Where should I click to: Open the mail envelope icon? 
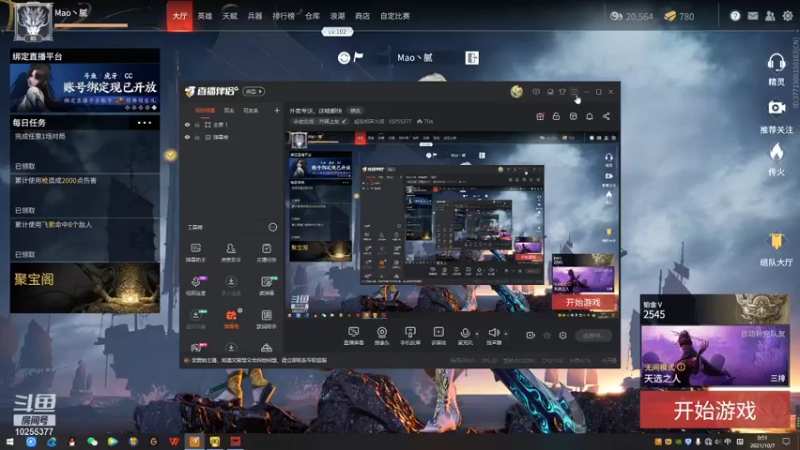coord(753,16)
